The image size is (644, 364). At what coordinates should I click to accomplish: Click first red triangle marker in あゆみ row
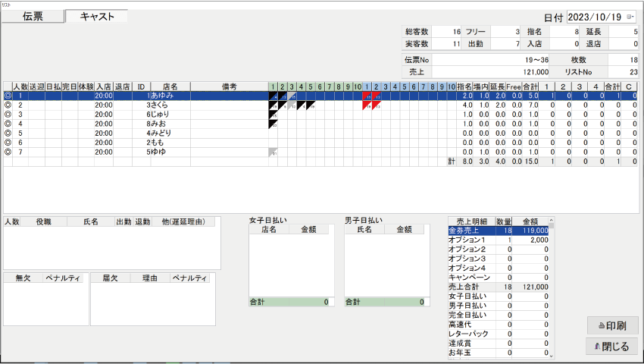[367, 96]
